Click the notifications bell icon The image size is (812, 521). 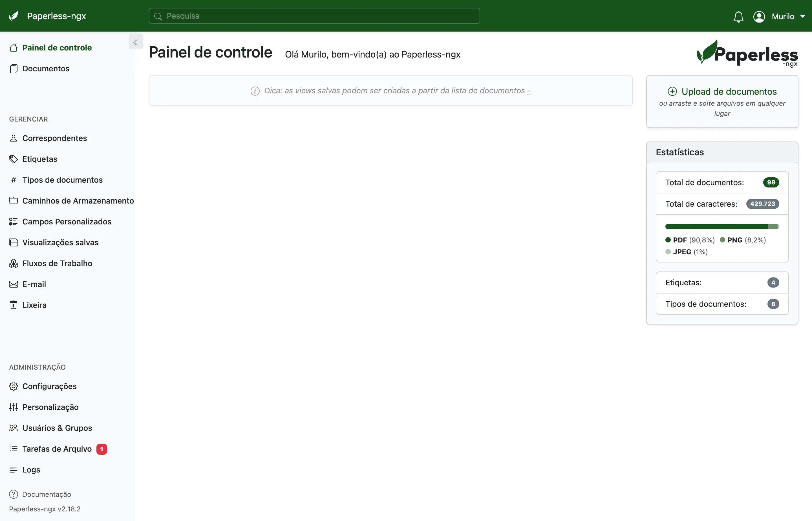[738, 16]
